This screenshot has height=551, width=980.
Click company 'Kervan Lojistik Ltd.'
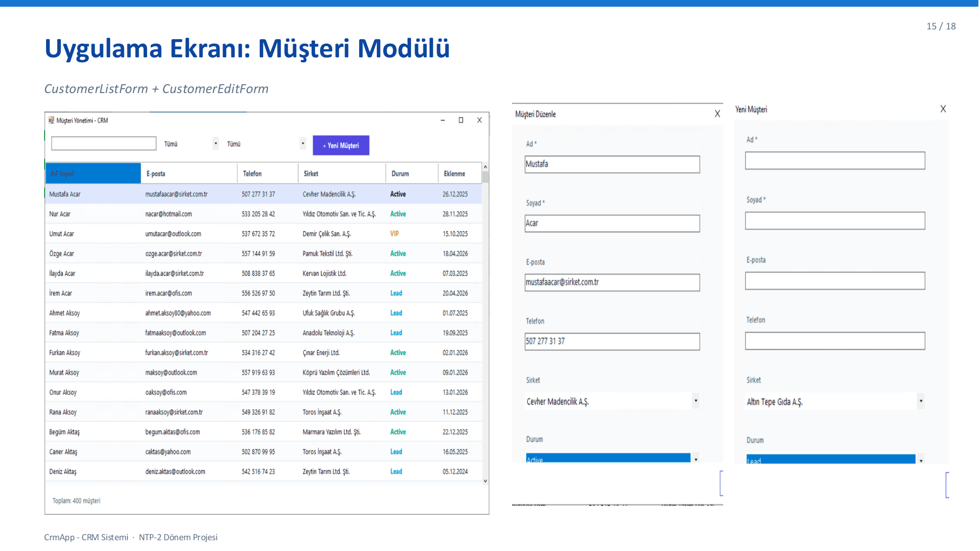click(x=324, y=273)
